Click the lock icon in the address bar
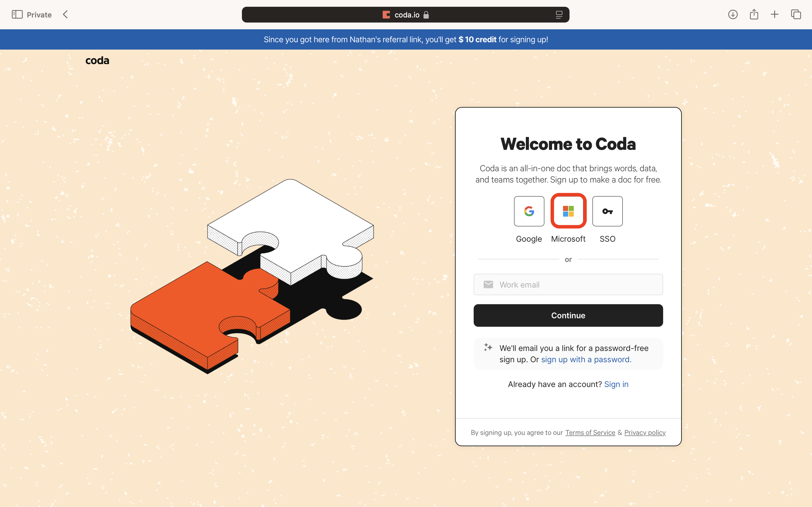Viewport: 812px width, 507px height. coord(427,14)
